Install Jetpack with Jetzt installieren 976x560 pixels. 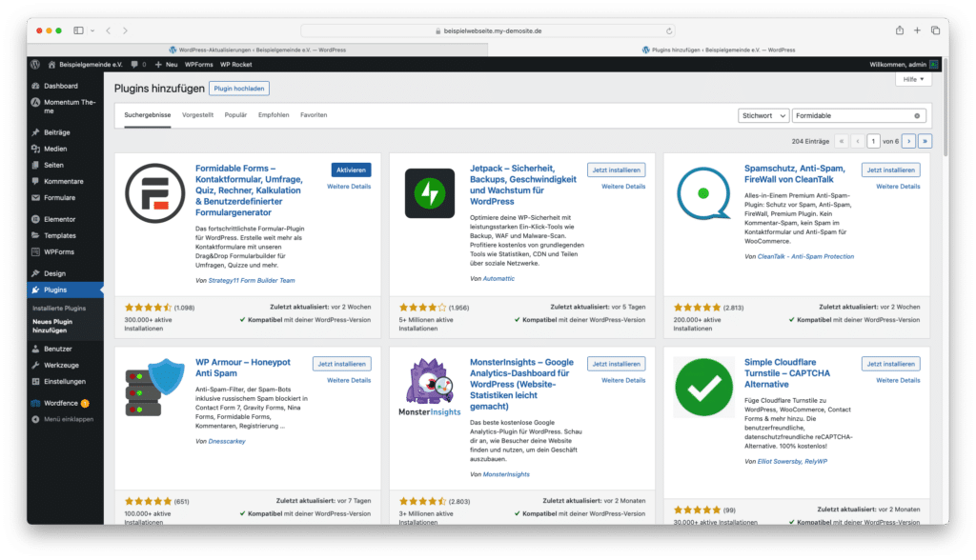(x=617, y=170)
